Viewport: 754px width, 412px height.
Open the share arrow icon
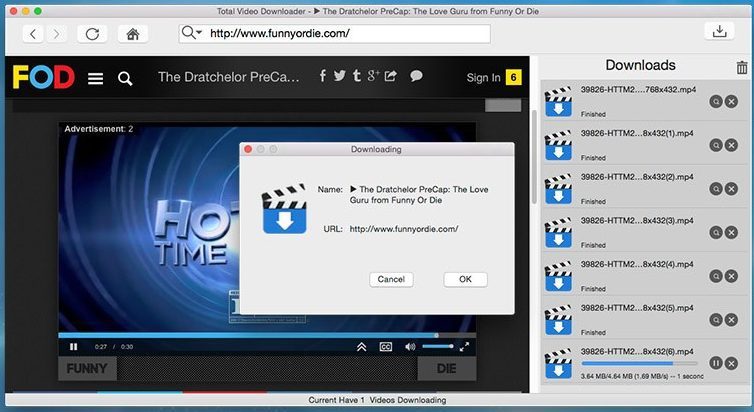pyautogui.click(x=391, y=75)
